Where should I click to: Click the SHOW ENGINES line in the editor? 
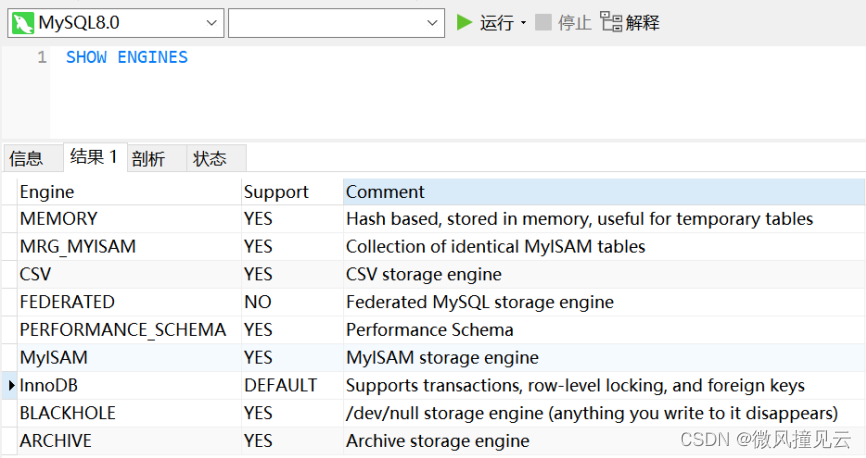[x=127, y=57]
